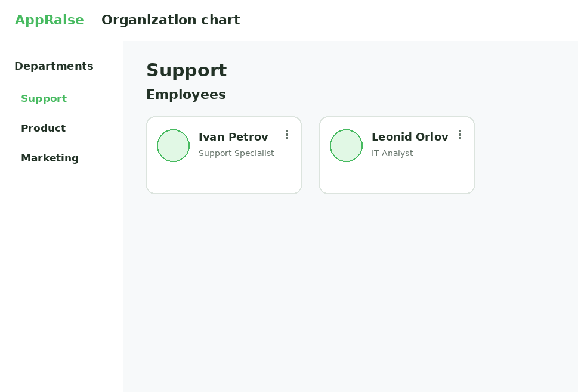
Task: Select Leonid Orlov's employee card blank area
Action: coord(397,178)
